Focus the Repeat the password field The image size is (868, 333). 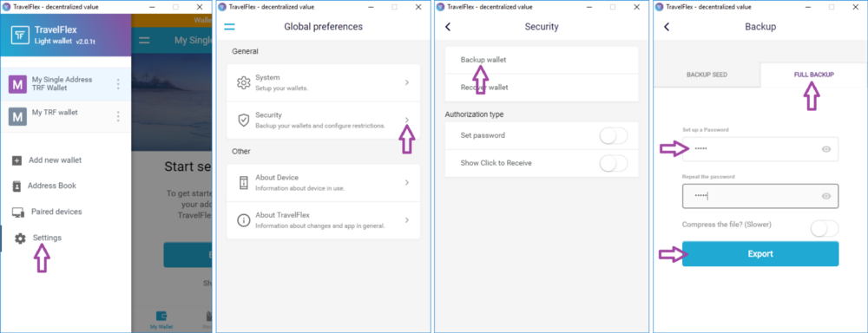pos(760,196)
